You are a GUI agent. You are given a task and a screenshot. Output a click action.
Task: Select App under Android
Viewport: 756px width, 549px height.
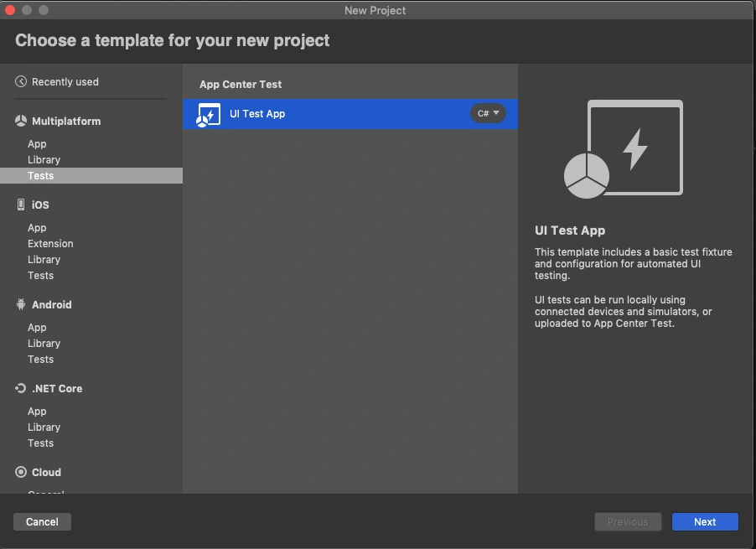(37, 327)
